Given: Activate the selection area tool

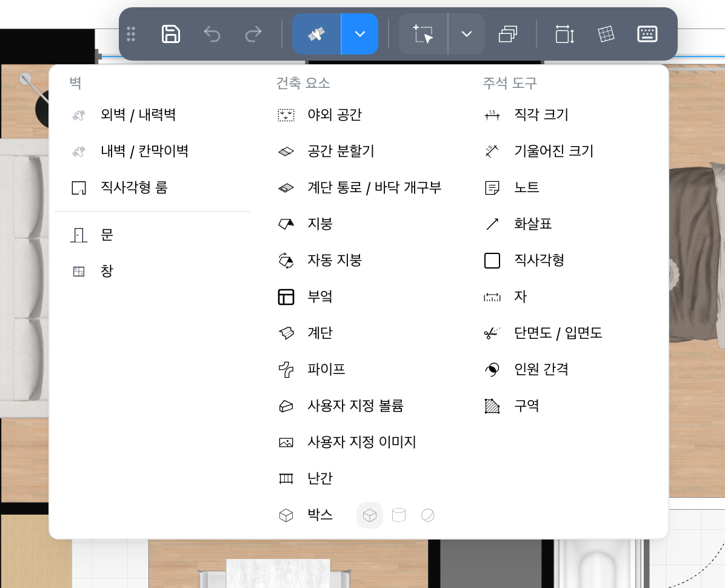Looking at the screenshot, I should [423, 34].
